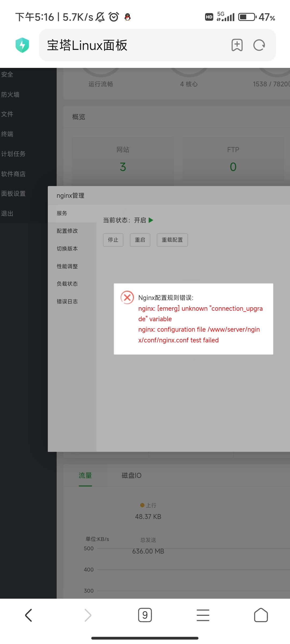Select 错误日志 tab in nginx管理
The height and width of the screenshot is (644, 290).
72,302
